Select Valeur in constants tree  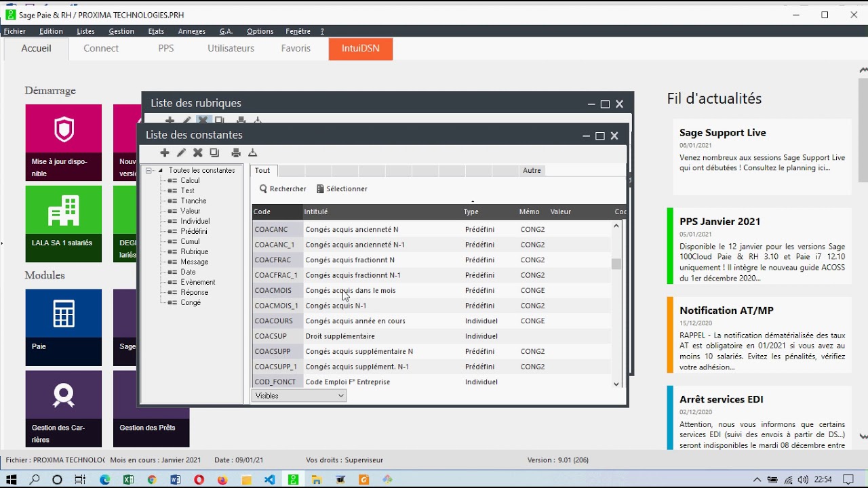coord(191,211)
